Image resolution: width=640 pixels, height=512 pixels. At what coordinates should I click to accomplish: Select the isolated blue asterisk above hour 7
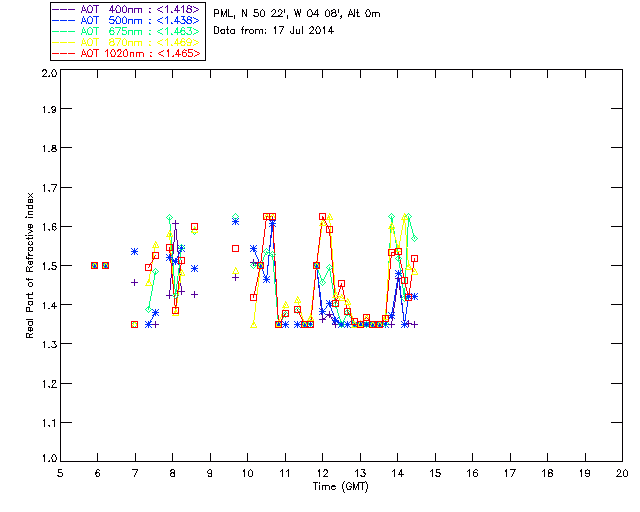(134, 252)
